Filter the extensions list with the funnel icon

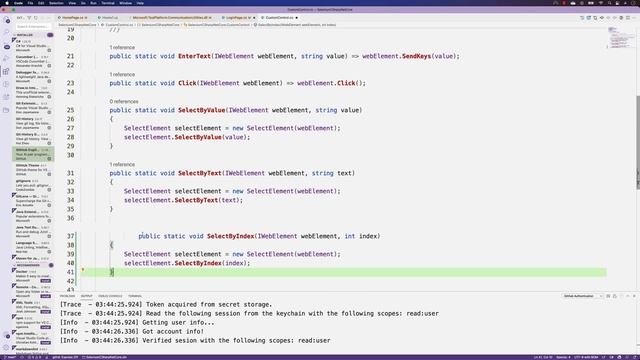click(x=29, y=18)
